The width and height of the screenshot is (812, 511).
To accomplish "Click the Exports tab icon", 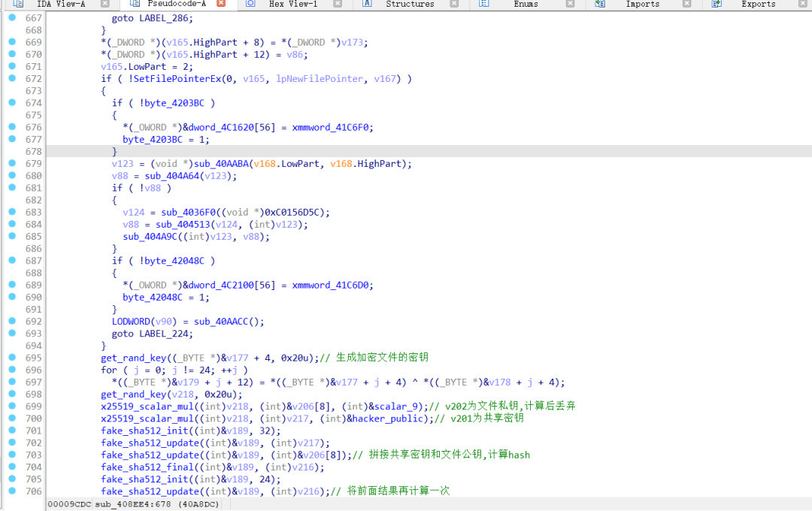I will [717, 4].
